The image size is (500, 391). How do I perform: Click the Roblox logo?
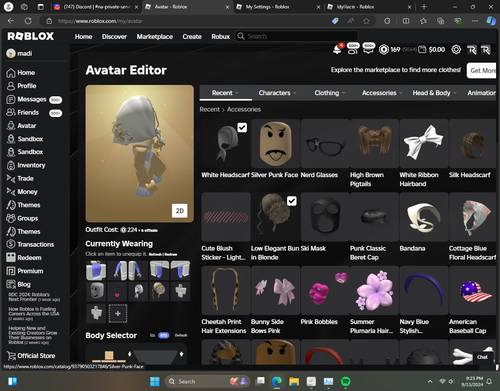click(x=31, y=36)
